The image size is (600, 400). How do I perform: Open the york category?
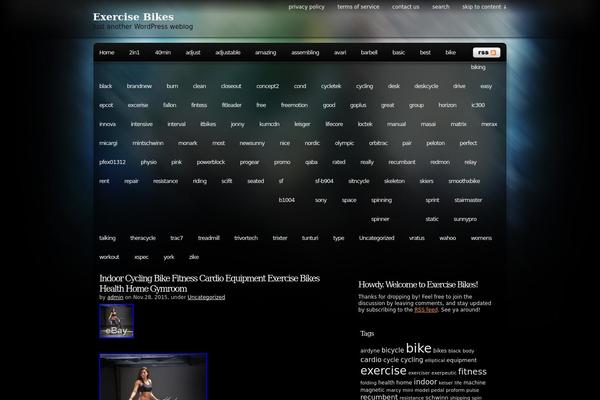[169, 257]
